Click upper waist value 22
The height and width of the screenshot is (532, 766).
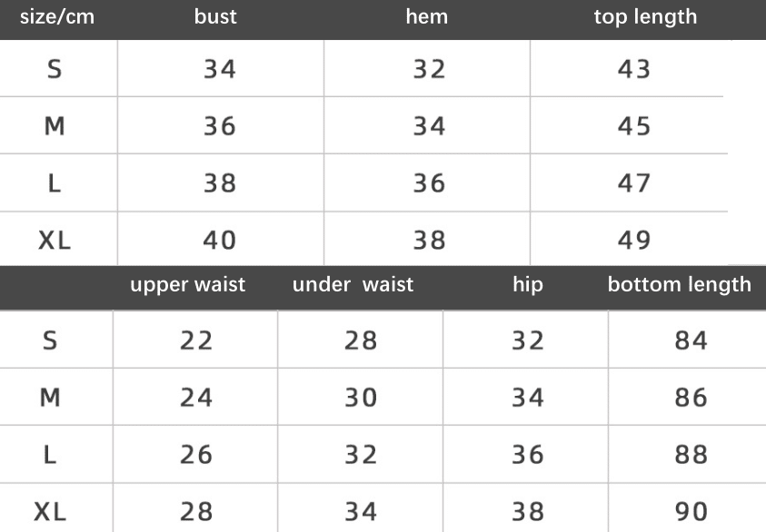pyautogui.click(x=196, y=340)
